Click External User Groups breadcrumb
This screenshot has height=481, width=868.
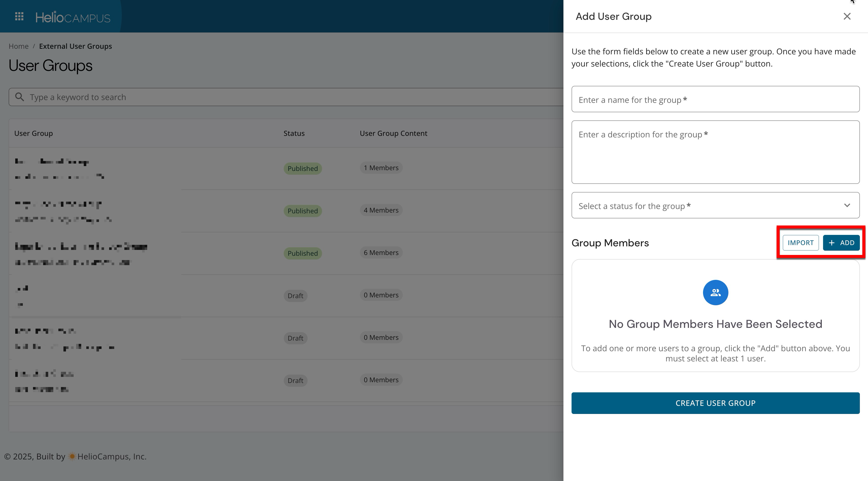coord(75,46)
